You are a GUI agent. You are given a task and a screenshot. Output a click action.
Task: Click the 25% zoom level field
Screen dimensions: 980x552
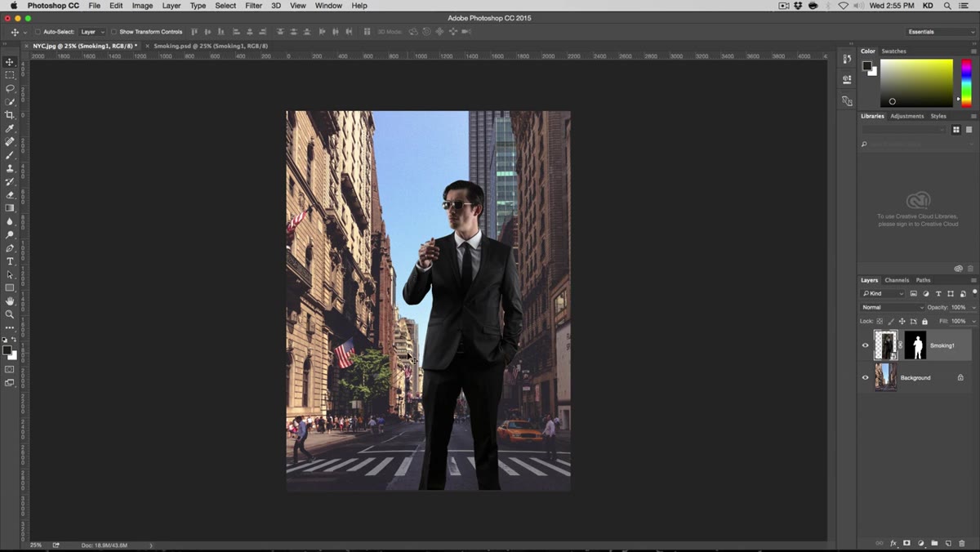click(x=36, y=545)
